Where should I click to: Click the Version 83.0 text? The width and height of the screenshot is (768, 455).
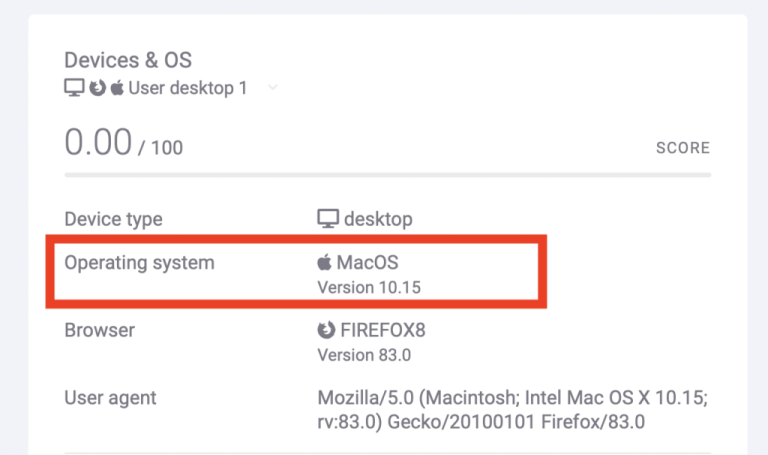[364, 354]
